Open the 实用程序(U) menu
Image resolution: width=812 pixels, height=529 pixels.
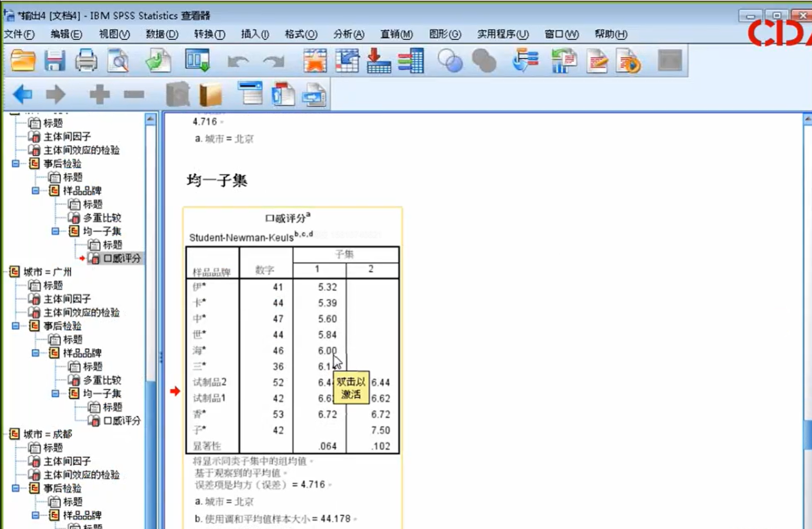(x=503, y=34)
